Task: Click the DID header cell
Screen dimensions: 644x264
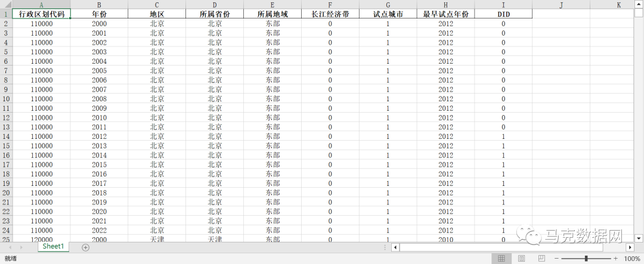Action: [x=503, y=14]
